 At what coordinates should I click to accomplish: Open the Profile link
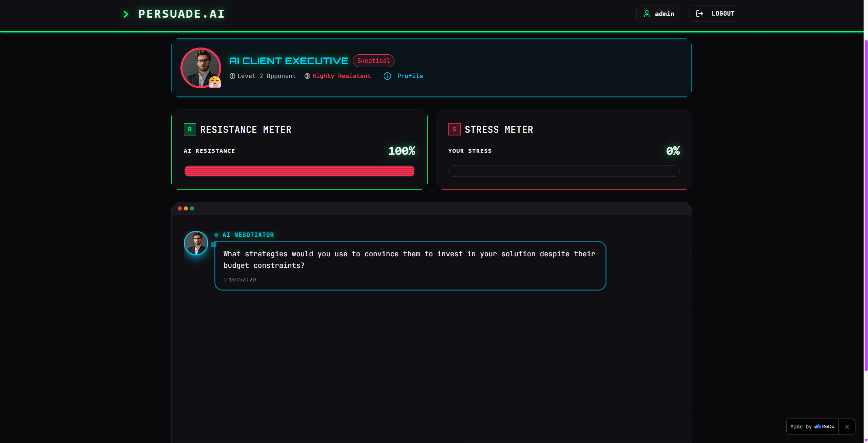(410, 76)
